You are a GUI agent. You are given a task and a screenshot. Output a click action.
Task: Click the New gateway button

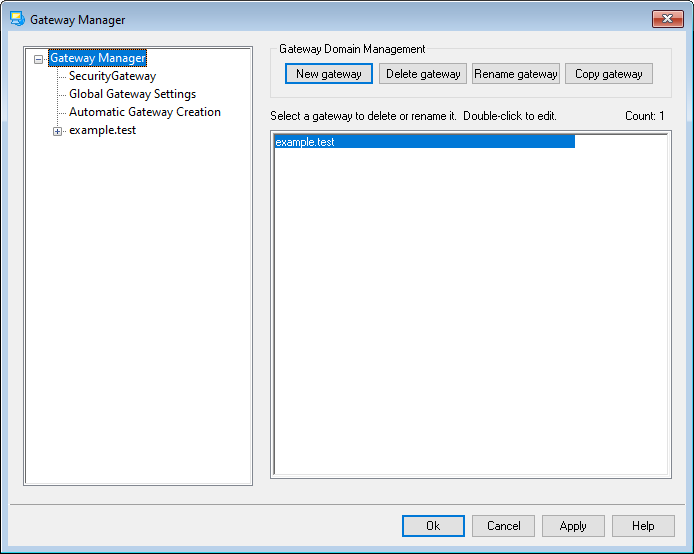pyautogui.click(x=329, y=74)
